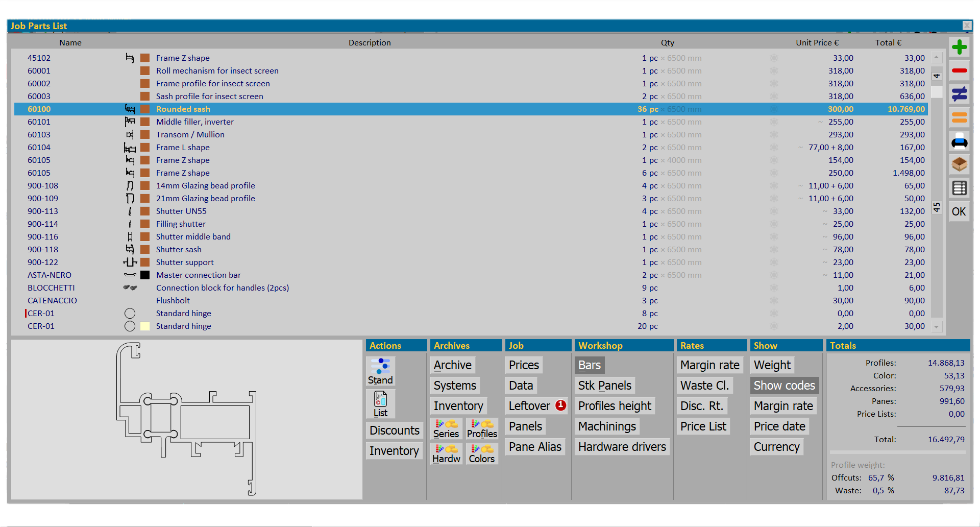Click the Description column header

pyautogui.click(x=370, y=43)
